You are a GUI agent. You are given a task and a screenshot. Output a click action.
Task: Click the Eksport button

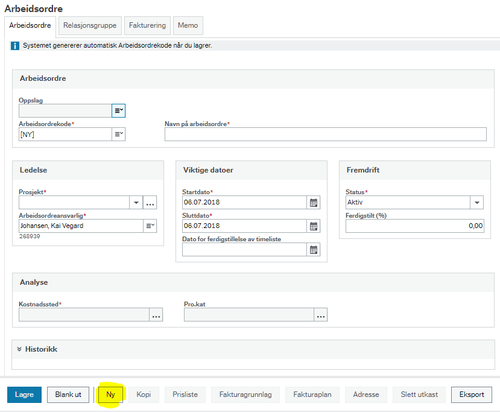click(x=471, y=395)
